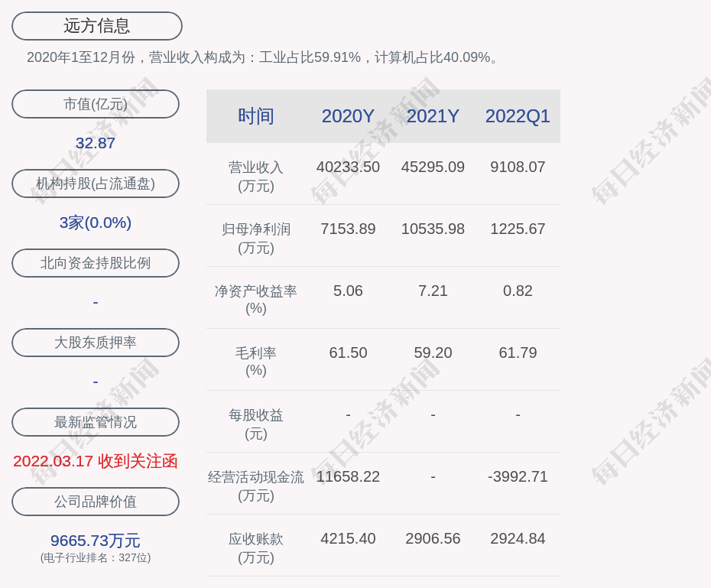
Task: Click the 3家(0.0%) institution holdings value
Action: click(x=96, y=223)
